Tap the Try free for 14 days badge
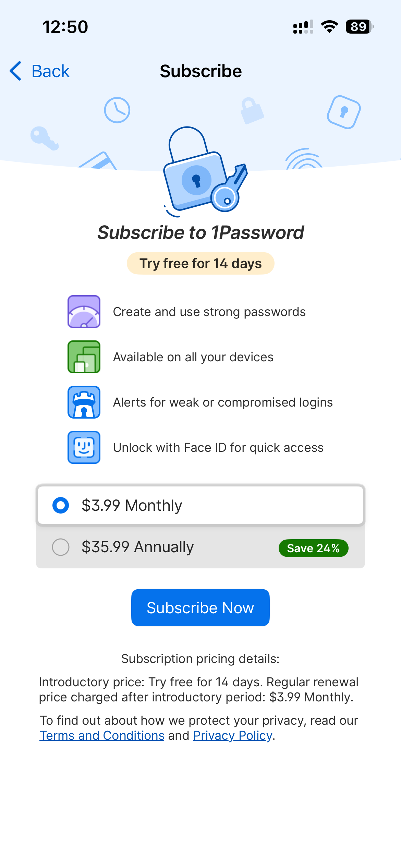 pyautogui.click(x=200, y=263)
